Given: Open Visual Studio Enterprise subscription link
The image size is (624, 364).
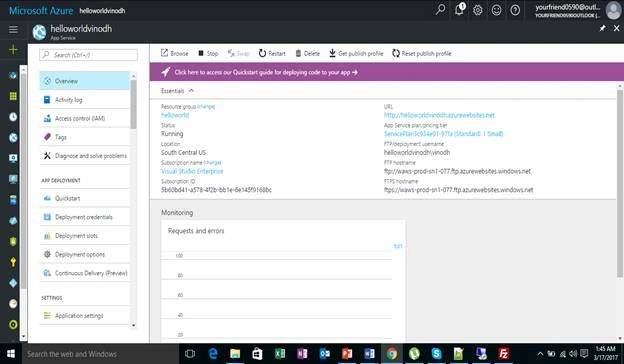Looking at the screenshot, I should [x=192, y=171].
